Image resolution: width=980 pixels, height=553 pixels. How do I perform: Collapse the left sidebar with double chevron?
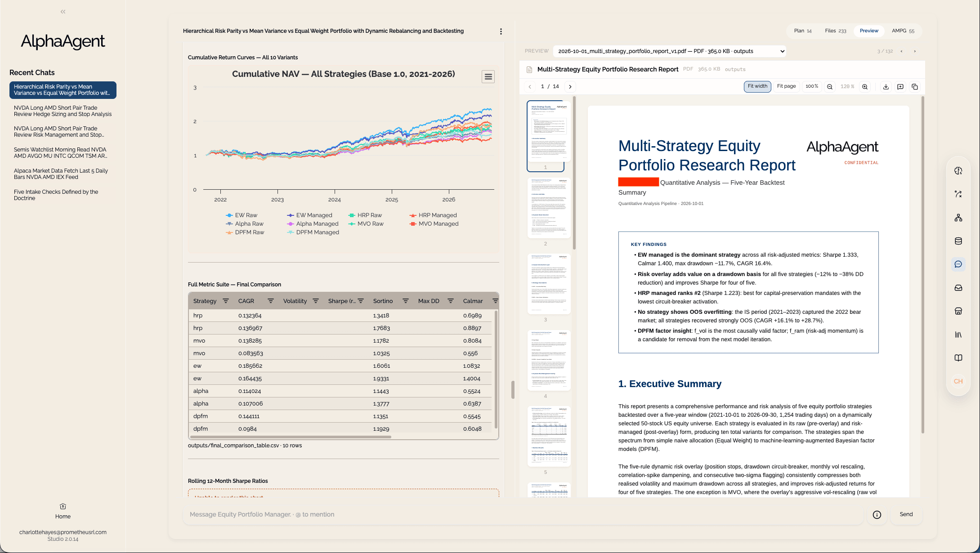[63, 12]
